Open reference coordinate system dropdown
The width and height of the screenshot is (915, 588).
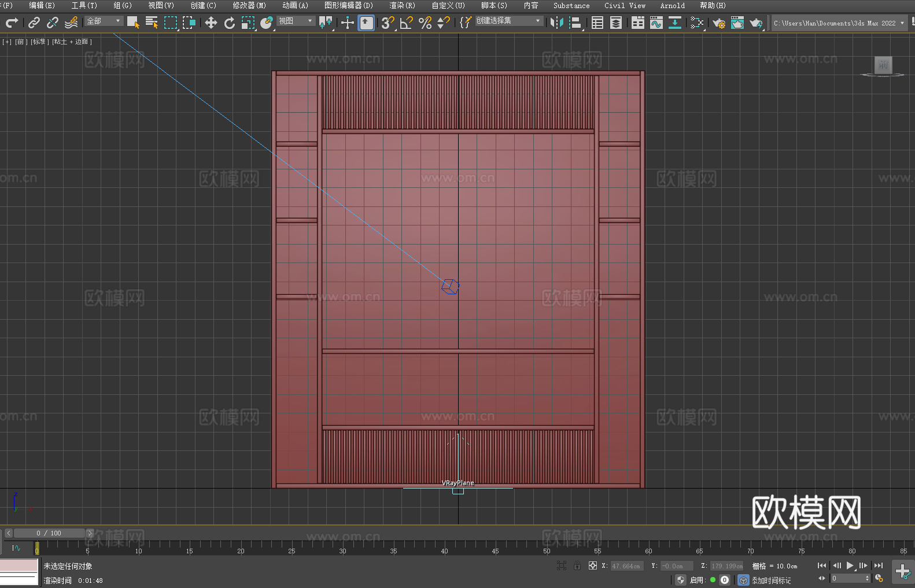[296, 21]
